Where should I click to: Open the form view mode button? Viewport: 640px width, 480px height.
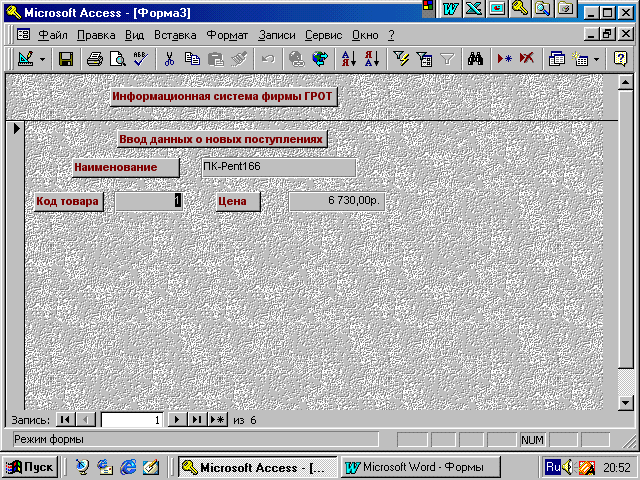point(26,60)
